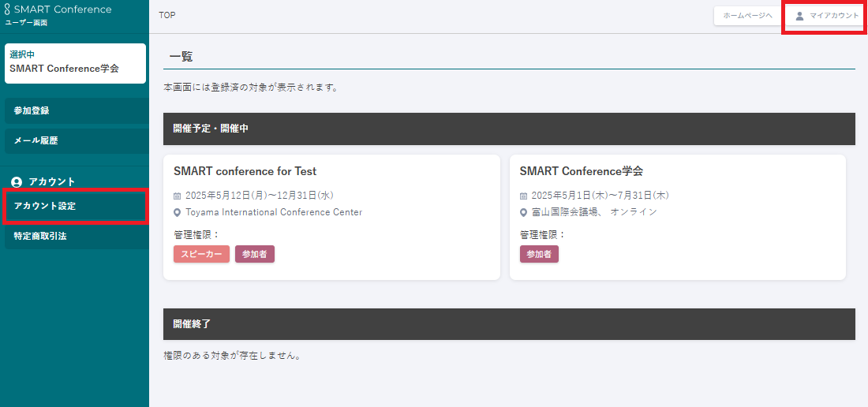Click the user icon beside マイアカウント
The width and height of the screenshot is (868, 407).
click(799, 16)
